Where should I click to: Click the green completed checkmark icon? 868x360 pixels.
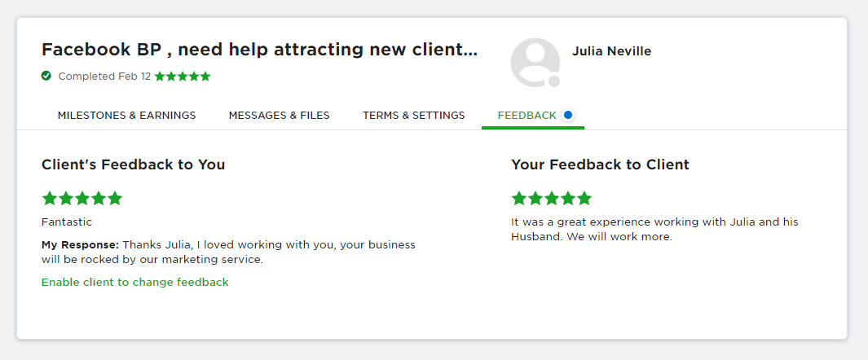click(46, 76)
